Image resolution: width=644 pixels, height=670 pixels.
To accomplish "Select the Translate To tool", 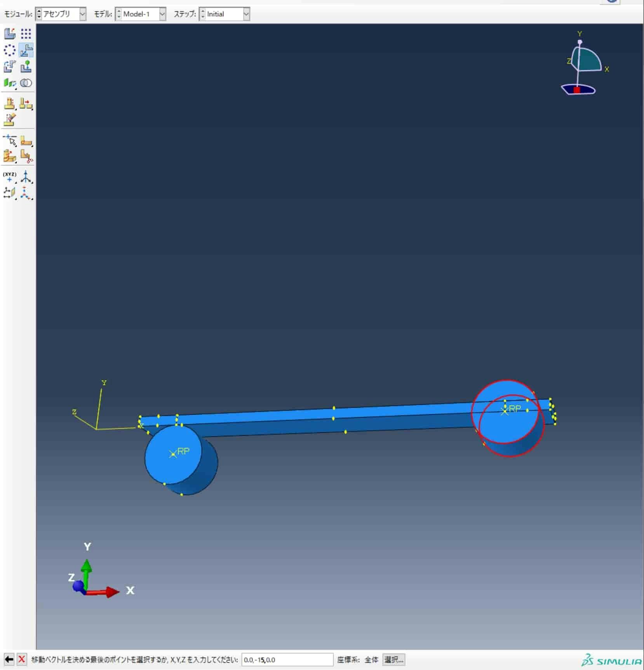I will point(26,66).
